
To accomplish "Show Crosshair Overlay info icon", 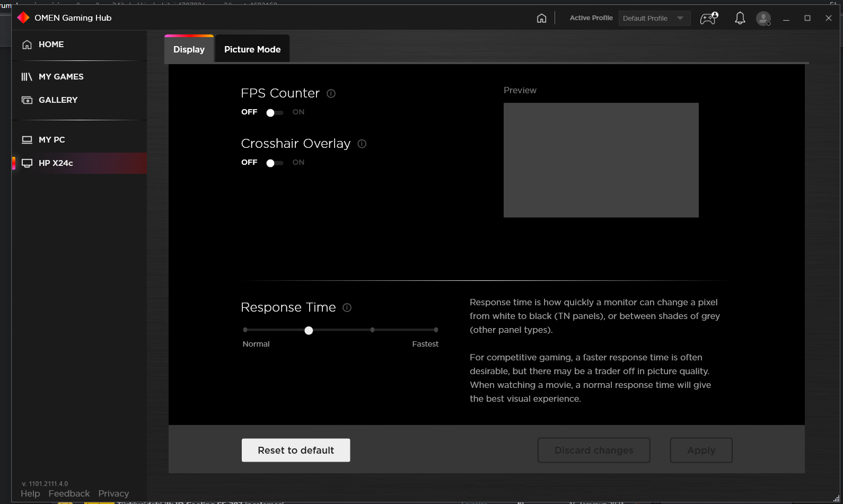I will tap(362, 144).
